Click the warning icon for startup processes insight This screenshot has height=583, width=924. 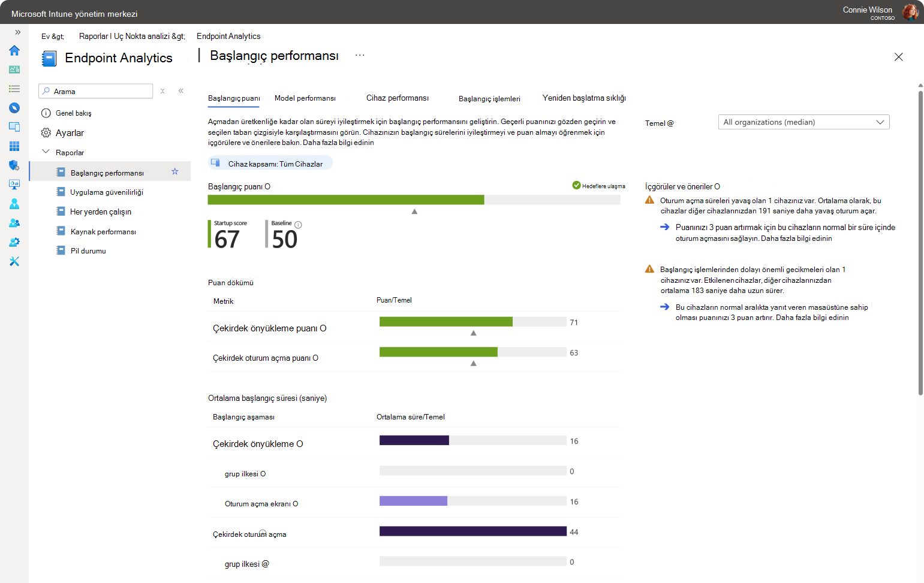(x=649, y=269)
